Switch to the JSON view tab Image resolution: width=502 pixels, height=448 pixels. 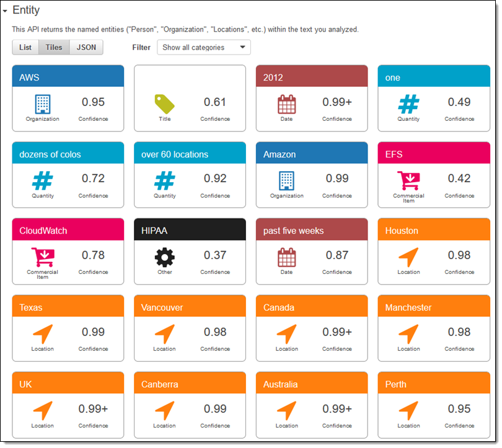pyautogui.click(x=86, y=47)
